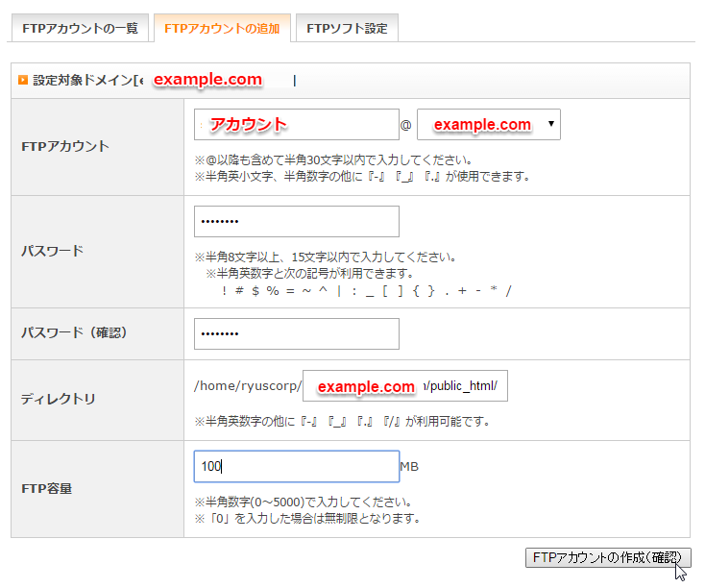Click the パスワード row label

(x=53, y=251)
